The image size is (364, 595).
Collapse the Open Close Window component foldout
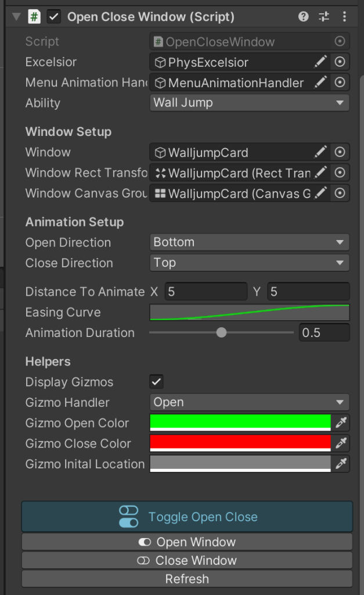point(16,17)
